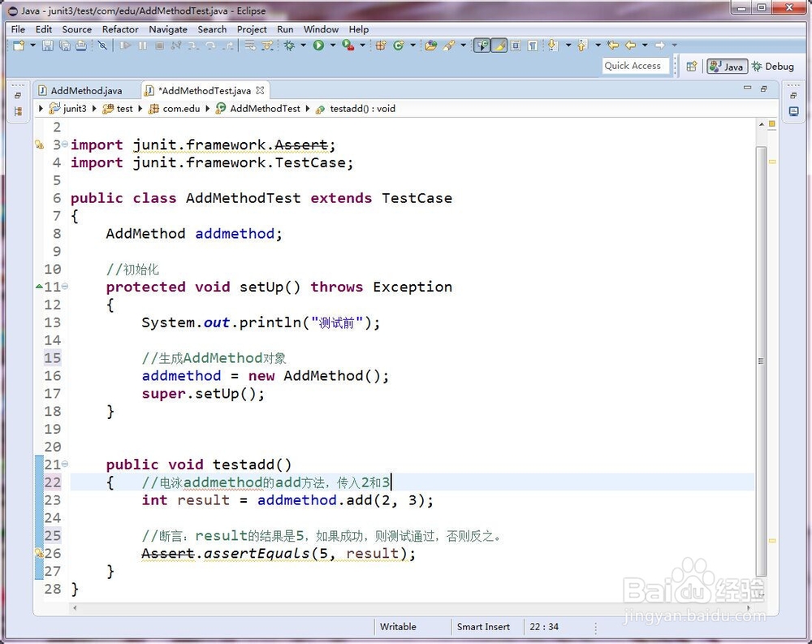Switch to the Java perspective

point(727,67)
